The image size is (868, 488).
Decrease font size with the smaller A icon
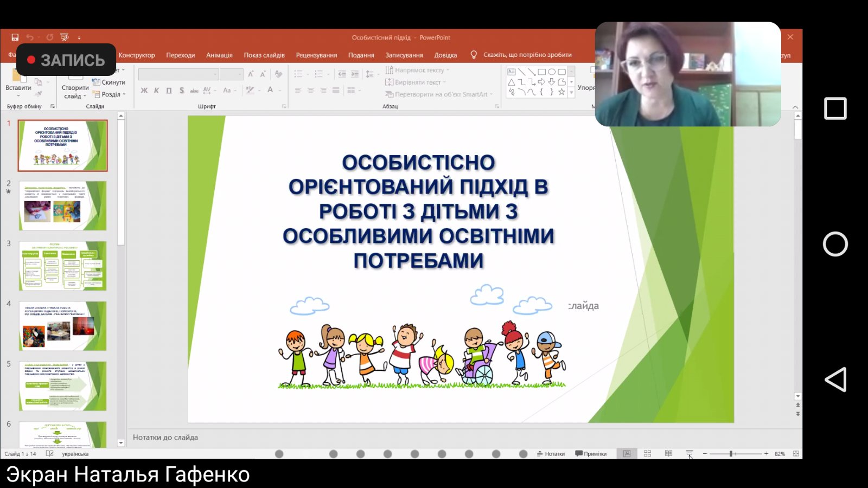263,74
